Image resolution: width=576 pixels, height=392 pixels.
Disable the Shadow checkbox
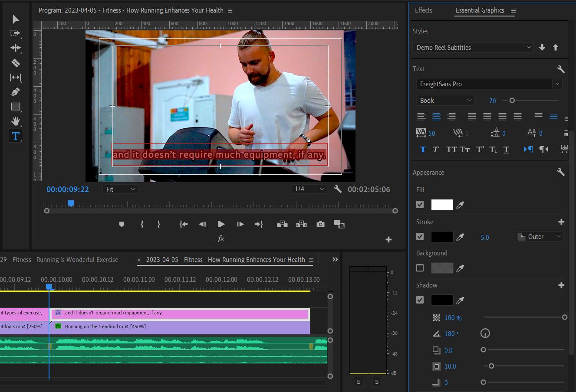coord(420,300)
